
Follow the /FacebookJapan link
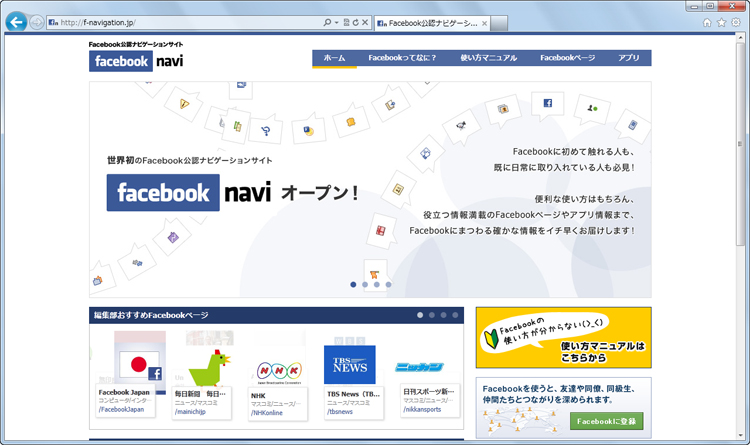tap(121, 410)
